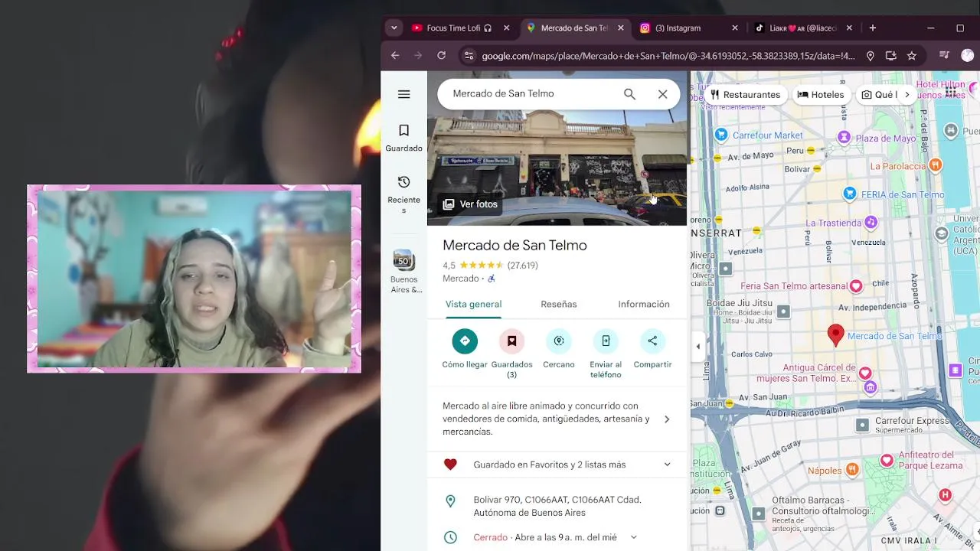Open the Buenos Aires & saved list thumbnail
Viewport: 980px width, 551px height.
click(x=404, y=272)
